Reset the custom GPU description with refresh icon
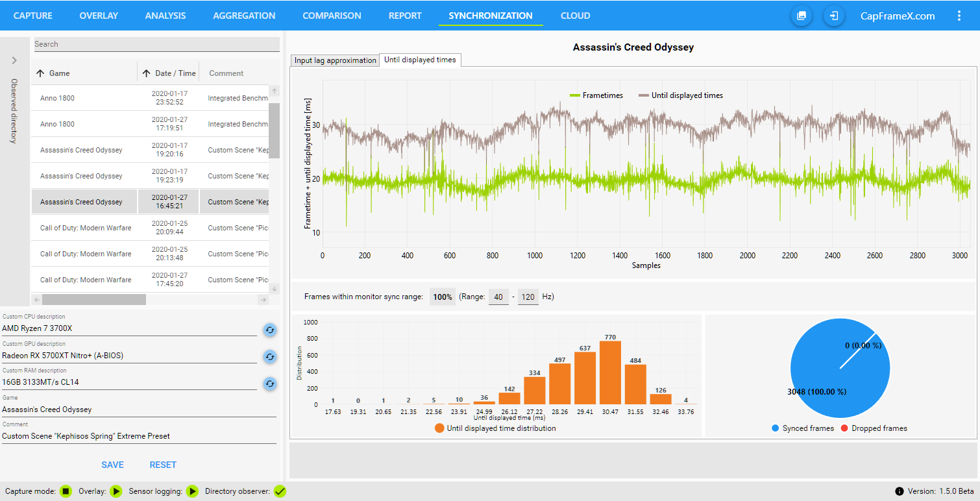The image size is (980, 501). tap(270, 357)
